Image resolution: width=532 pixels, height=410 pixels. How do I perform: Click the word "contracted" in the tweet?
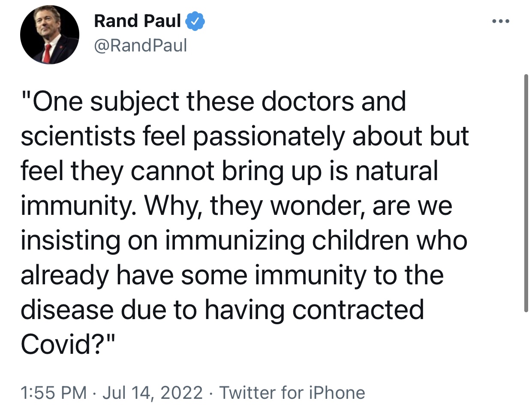[x=358, y=310]
